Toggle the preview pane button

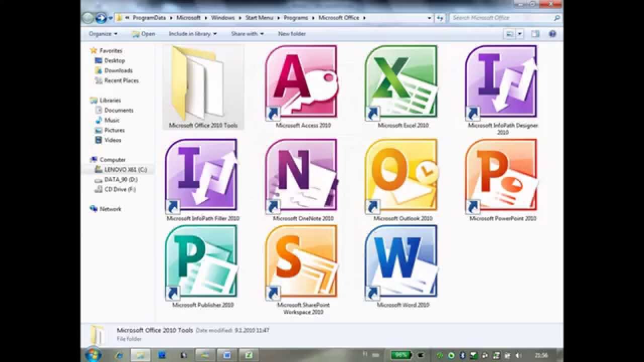pyautogui.click(x=535, y=34)
